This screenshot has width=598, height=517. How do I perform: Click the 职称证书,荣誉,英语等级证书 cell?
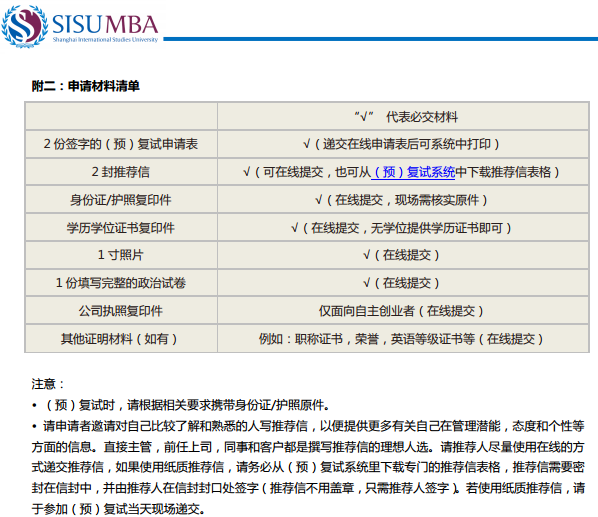(x=403, y=339)
